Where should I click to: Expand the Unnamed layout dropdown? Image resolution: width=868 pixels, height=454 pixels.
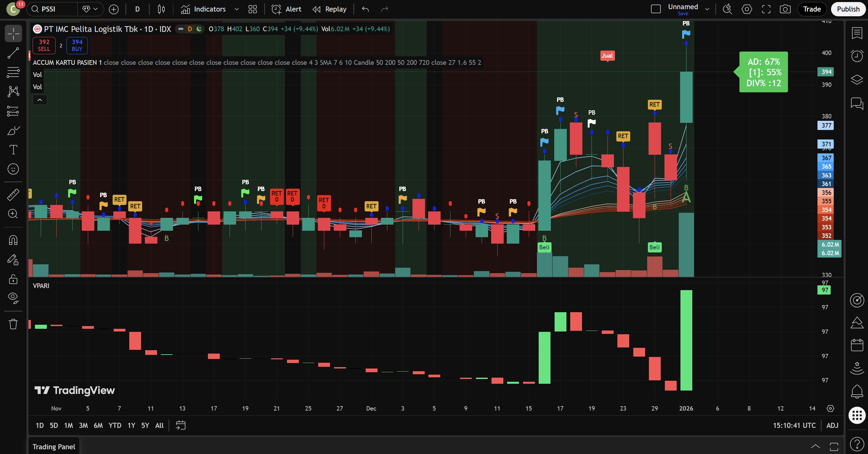tap(707, 9)
